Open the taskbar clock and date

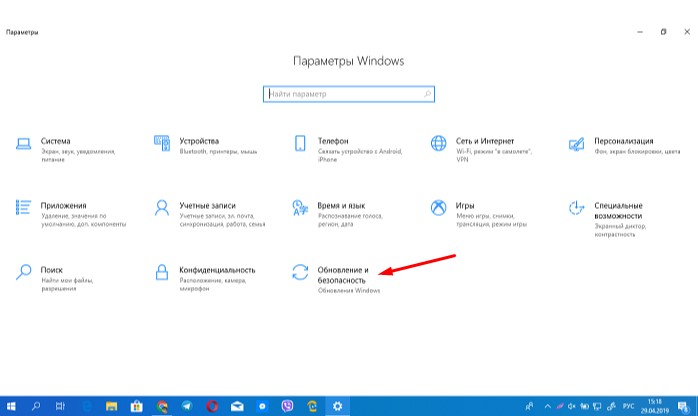coord(654,406)
